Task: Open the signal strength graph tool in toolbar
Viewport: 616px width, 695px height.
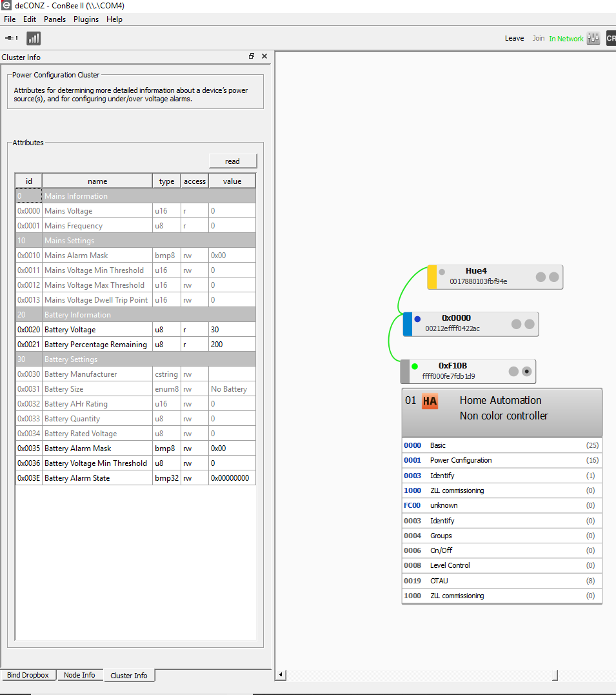Action: (x=34, y=38)
